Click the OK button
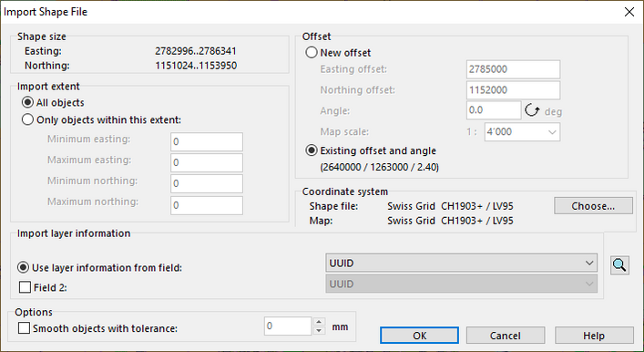644x352 pixels. pyautogui.click(x=419, y=336)
